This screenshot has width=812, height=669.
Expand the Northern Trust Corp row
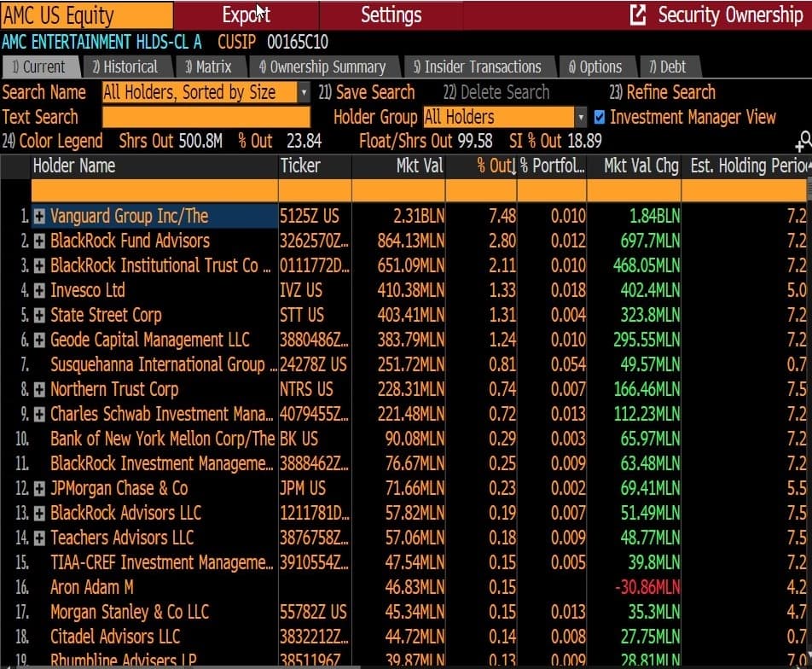point(39,389)
